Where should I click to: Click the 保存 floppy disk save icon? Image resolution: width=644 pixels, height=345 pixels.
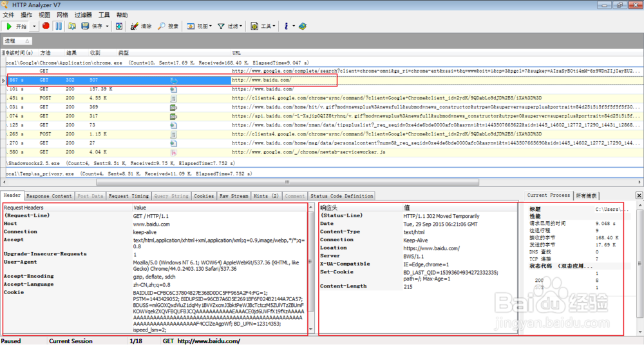(85, 26)
